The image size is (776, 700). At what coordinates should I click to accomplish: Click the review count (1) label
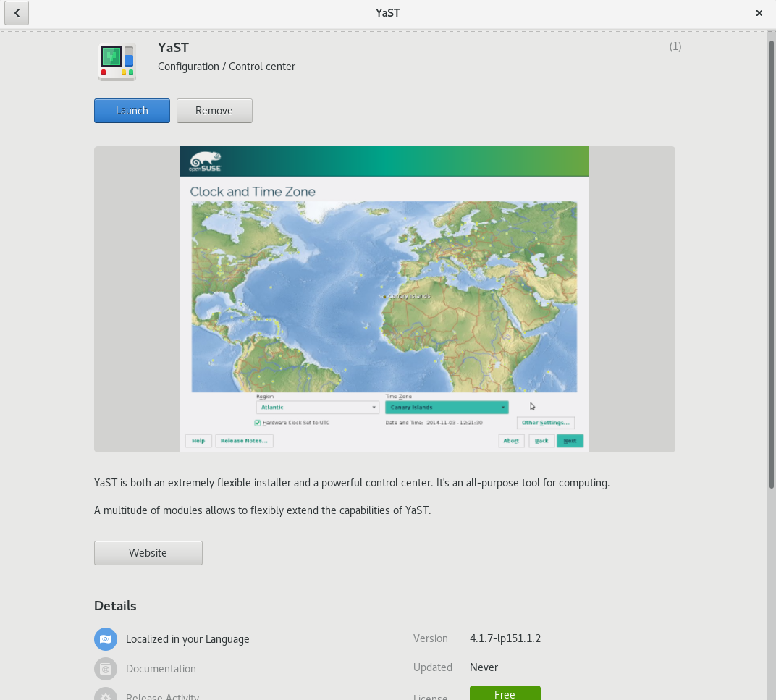tap(675, 46)
